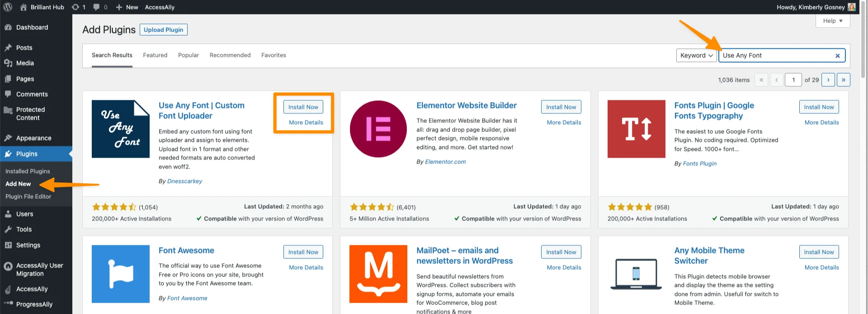Click the Fonts Plugin red icon

point(636,129)
